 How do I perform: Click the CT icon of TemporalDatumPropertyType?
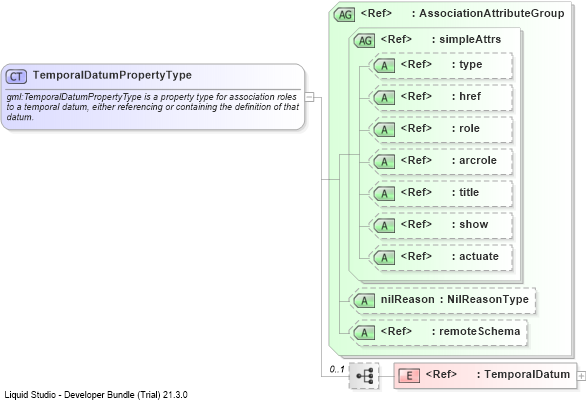[16, 77]
